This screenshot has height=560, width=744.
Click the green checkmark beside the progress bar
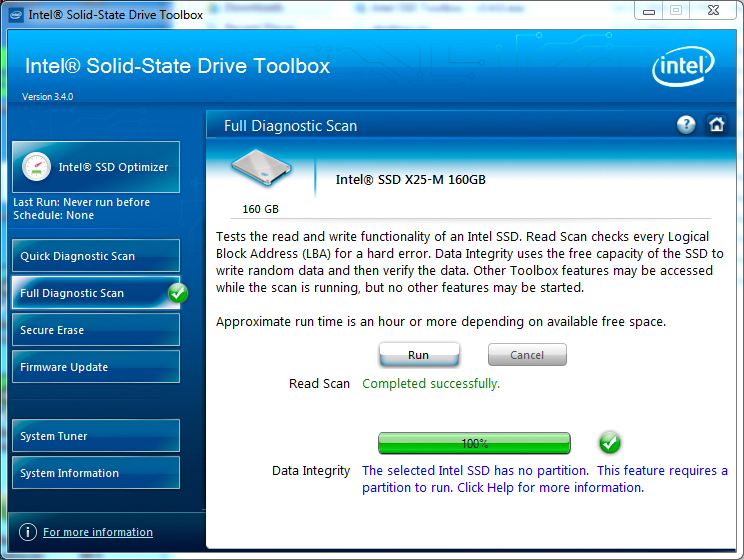coord(610,443)
